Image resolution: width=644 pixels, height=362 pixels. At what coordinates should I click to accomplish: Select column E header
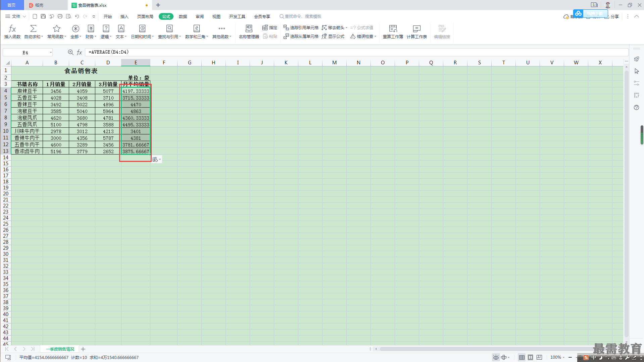[136, 63]
